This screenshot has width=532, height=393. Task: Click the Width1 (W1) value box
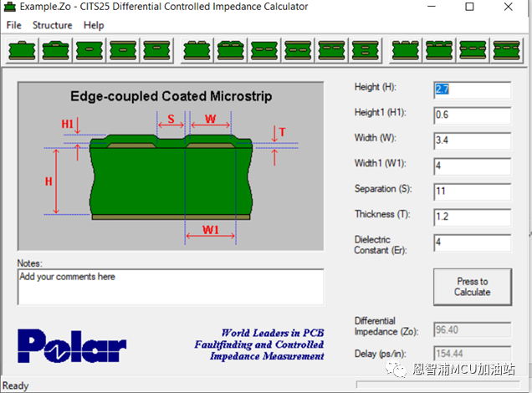pos(471,166)
